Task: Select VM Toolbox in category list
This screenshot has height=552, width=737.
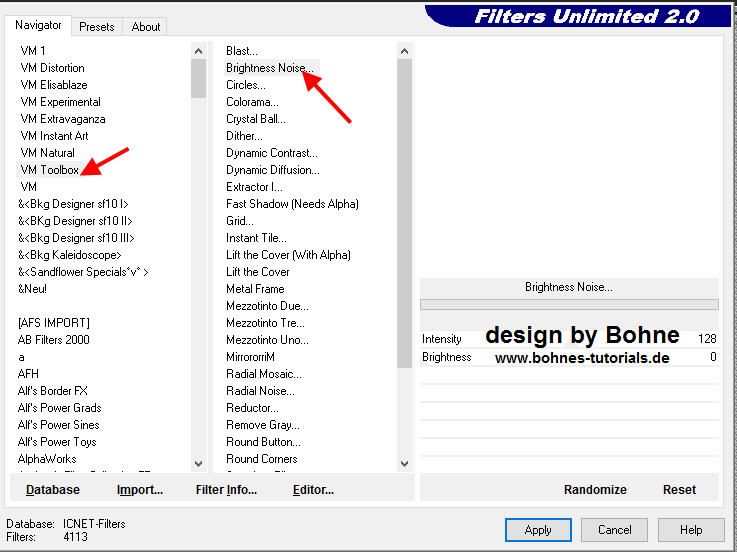Action: coord(50,170)
